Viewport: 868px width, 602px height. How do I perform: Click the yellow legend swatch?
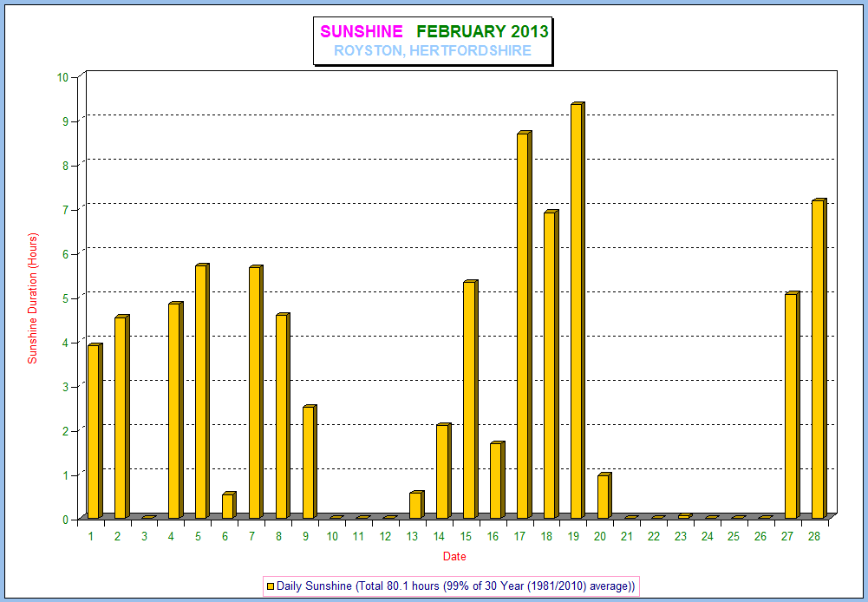(x=271, y=586)
